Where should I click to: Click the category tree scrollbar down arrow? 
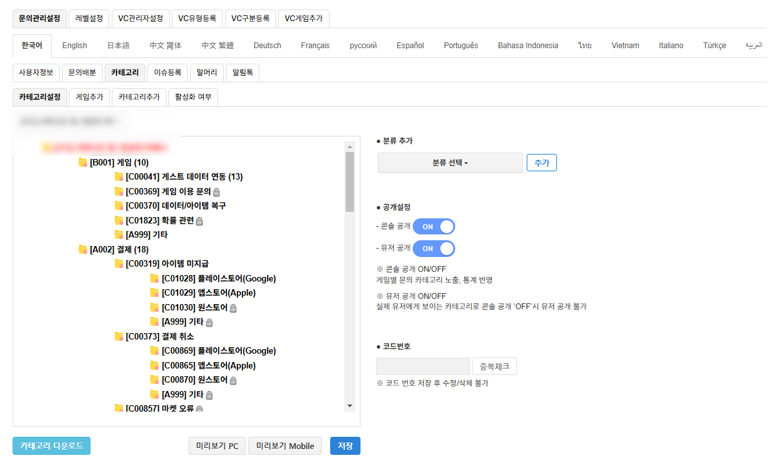pyautogui.click(x=350, y=406)
